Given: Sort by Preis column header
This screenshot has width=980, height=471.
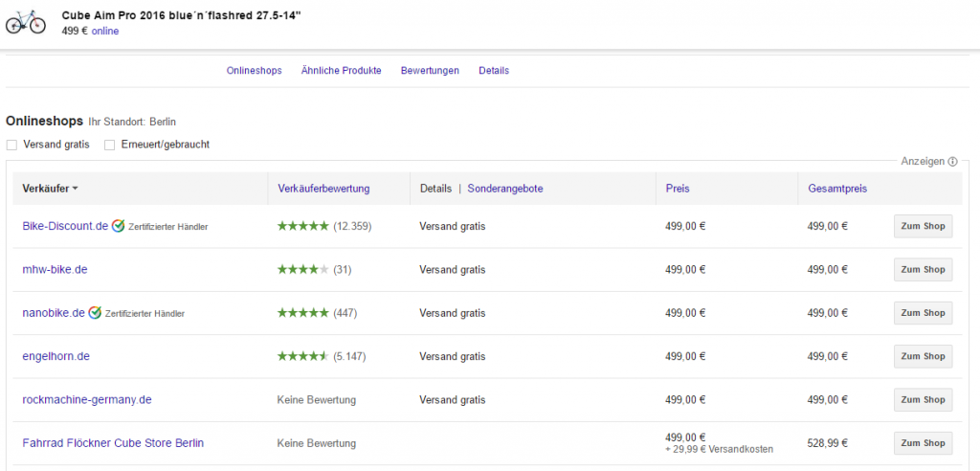Looking at the screenshot, I should click(678, 189).
